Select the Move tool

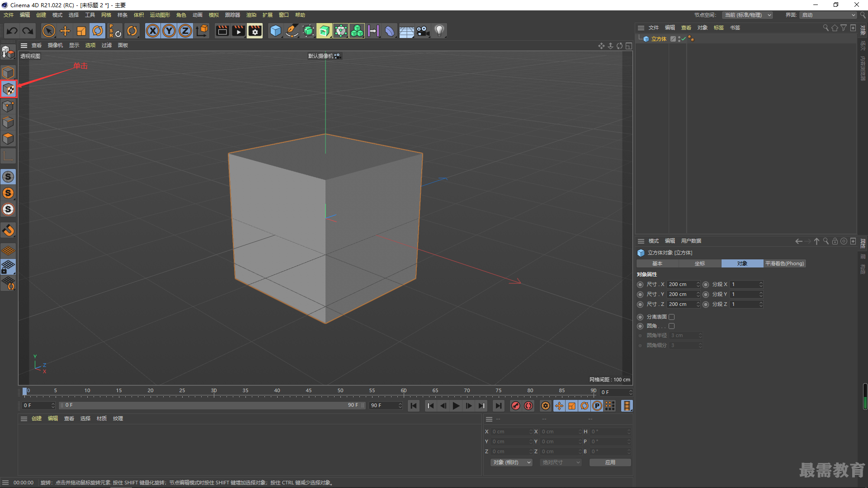[x=65, y=31]
